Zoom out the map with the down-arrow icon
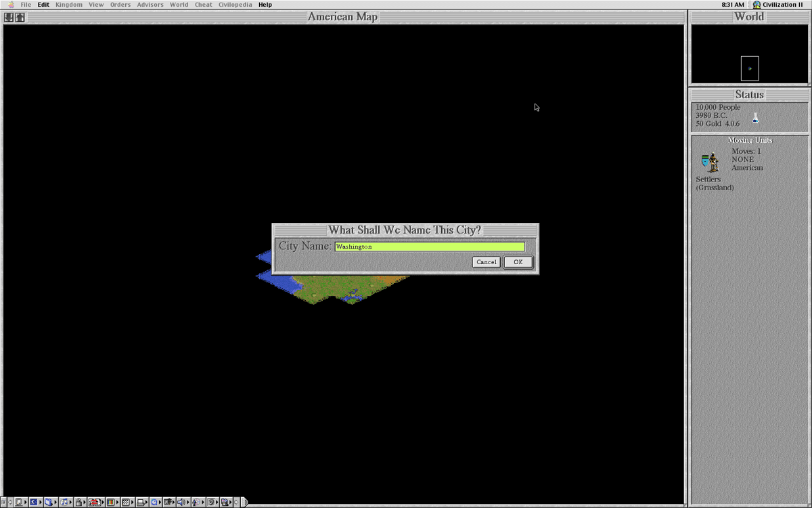Screen dimensions: 812x508 (8, 17)
